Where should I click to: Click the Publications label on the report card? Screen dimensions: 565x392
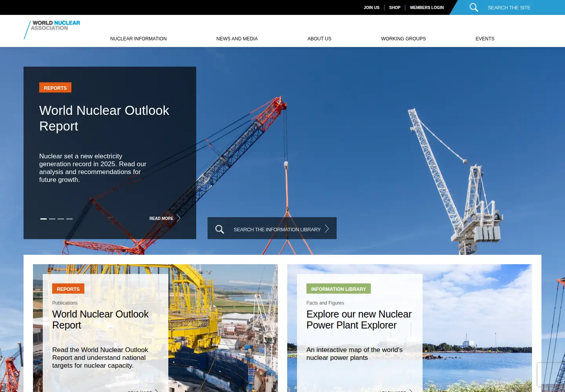click(x=65, y=303)
